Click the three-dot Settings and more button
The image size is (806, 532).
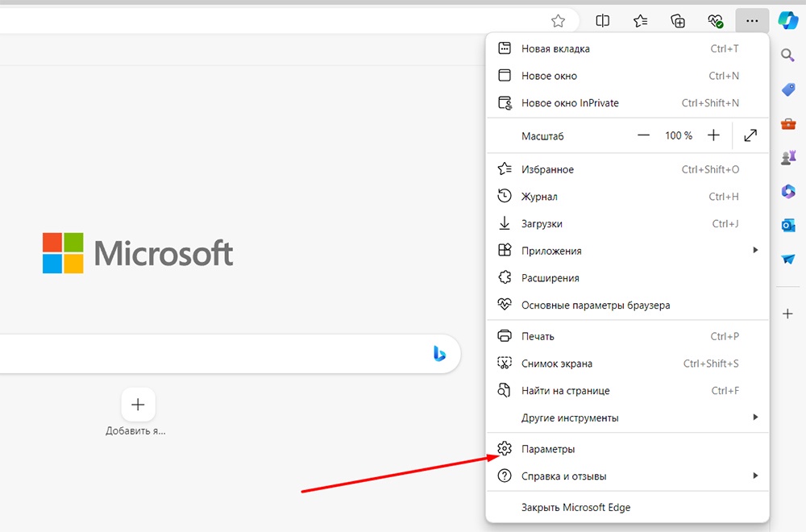[752, 21]
